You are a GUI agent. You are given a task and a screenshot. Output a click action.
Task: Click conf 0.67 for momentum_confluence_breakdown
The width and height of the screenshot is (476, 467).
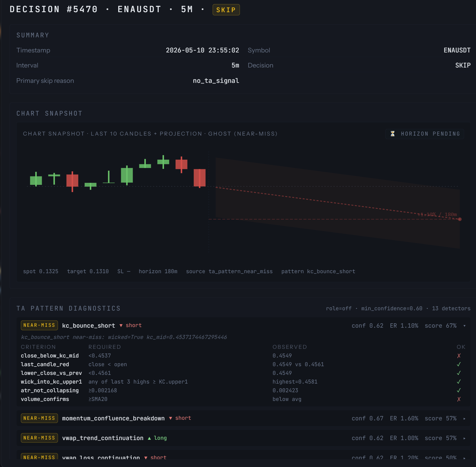tap(367, 418)
